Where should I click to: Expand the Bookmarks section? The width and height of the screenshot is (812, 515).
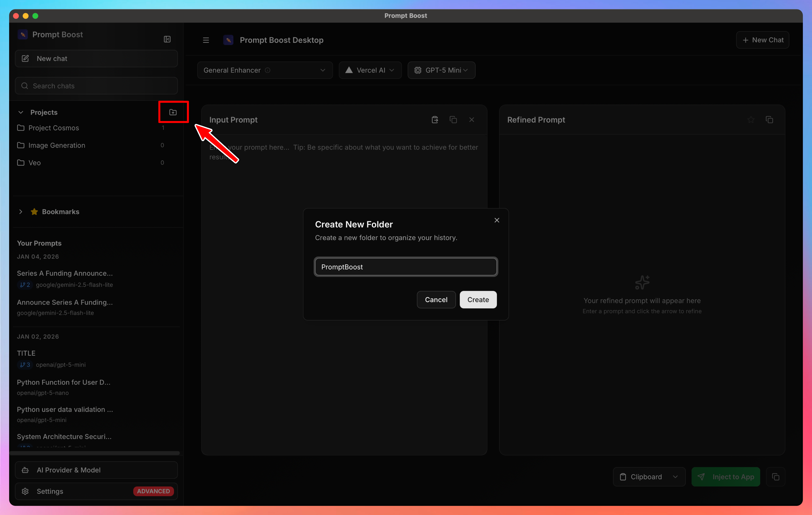click(21, 212)
